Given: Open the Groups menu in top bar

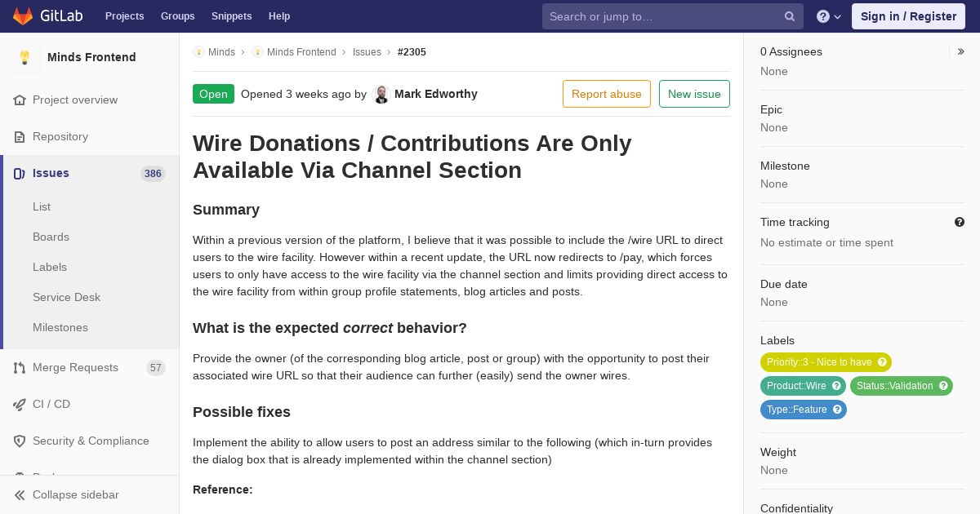Looking at the screenshot, I should [x=177, y=16].
